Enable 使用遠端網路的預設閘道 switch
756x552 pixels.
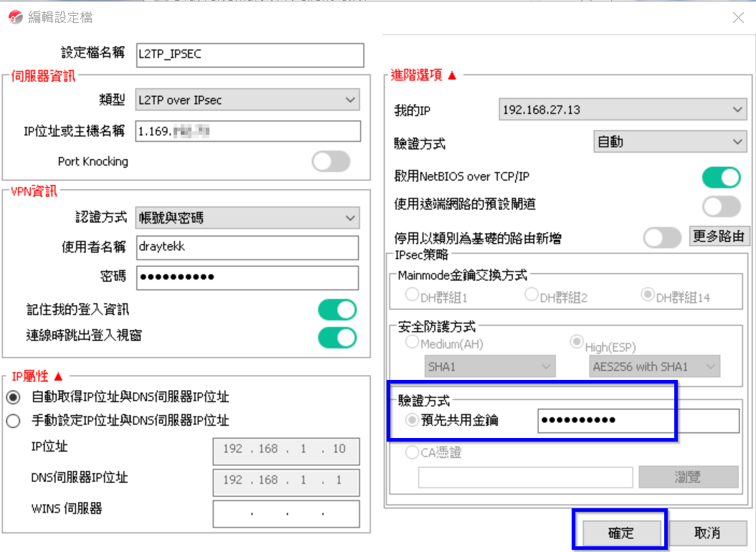click(x=721, y=206)
